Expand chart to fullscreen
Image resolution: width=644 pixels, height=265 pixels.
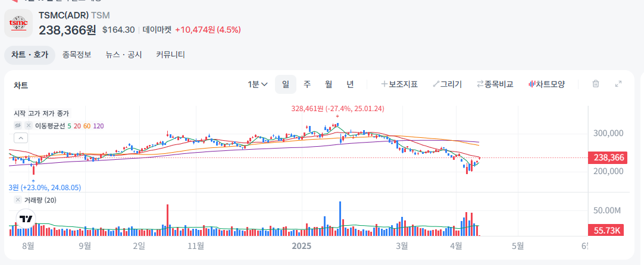[618, 84]
